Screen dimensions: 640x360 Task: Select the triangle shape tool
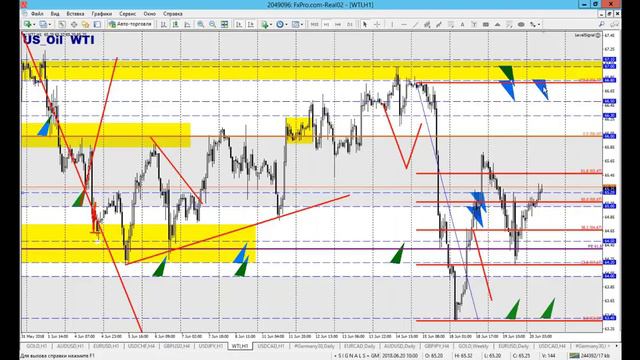(x=497, y=24)
